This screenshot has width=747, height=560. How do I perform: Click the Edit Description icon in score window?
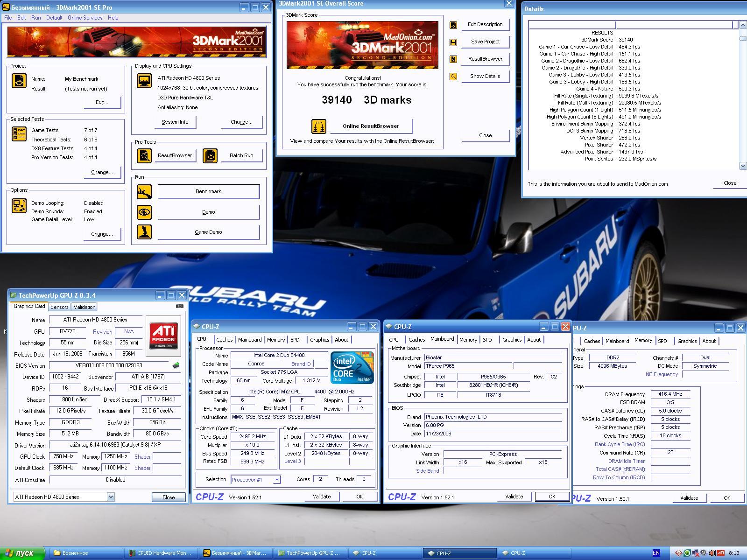click(x=453, y=25)
